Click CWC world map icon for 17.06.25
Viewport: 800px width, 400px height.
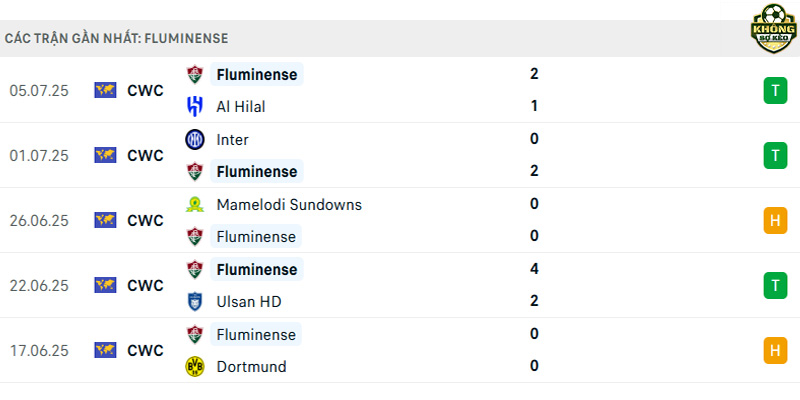[x=105, y=350]
